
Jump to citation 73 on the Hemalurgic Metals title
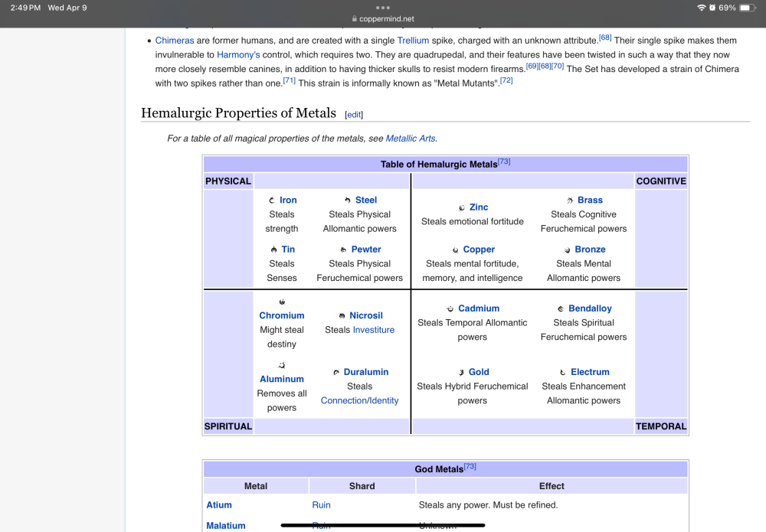(504, 162)
